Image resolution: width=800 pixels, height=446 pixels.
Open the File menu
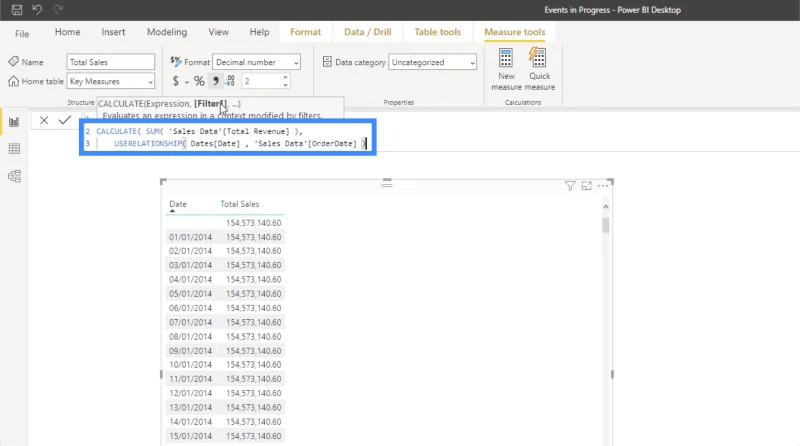tap(22, 34)
